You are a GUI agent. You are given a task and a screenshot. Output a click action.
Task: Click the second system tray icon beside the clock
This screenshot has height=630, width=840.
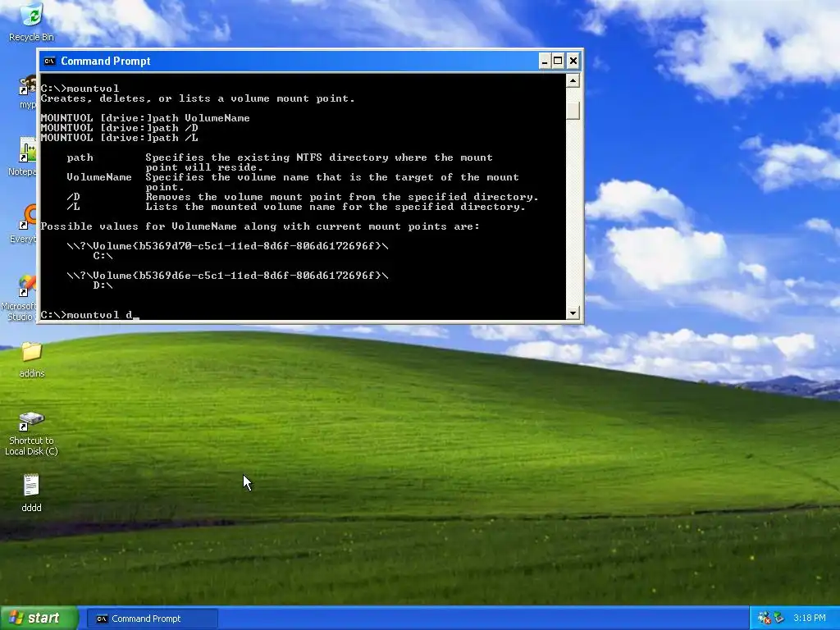coord(779,619)
